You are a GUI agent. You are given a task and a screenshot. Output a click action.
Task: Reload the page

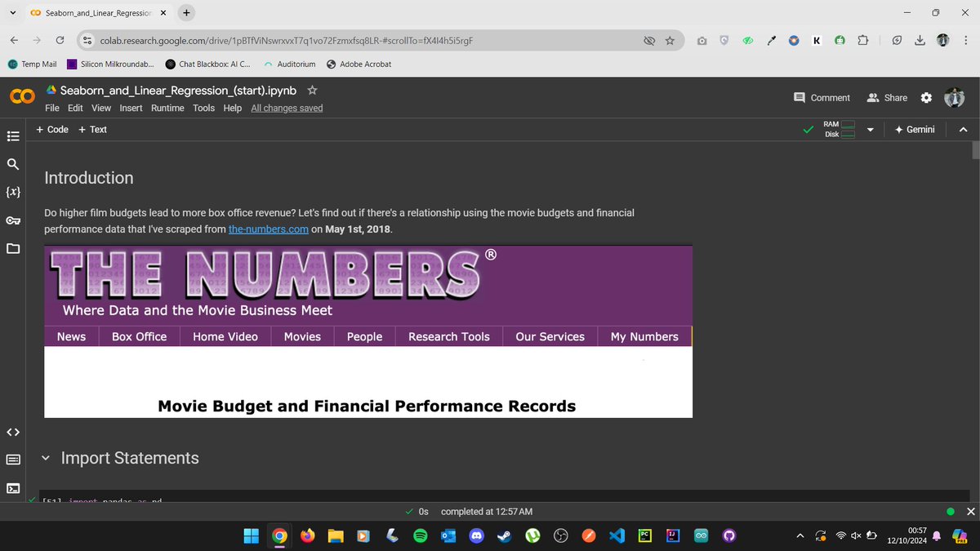(x=60, y=40)
